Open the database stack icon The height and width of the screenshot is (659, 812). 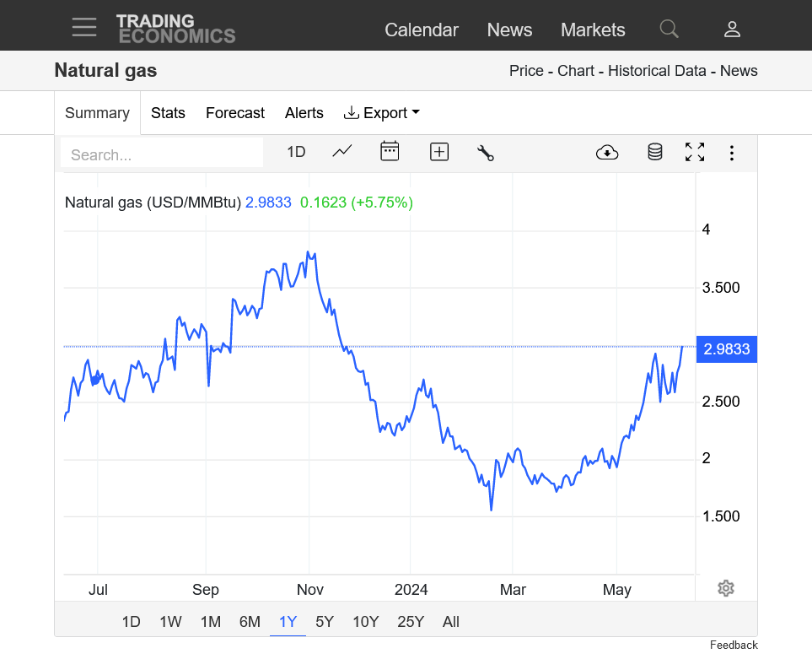pyautogui.click(x=655, y=152)
